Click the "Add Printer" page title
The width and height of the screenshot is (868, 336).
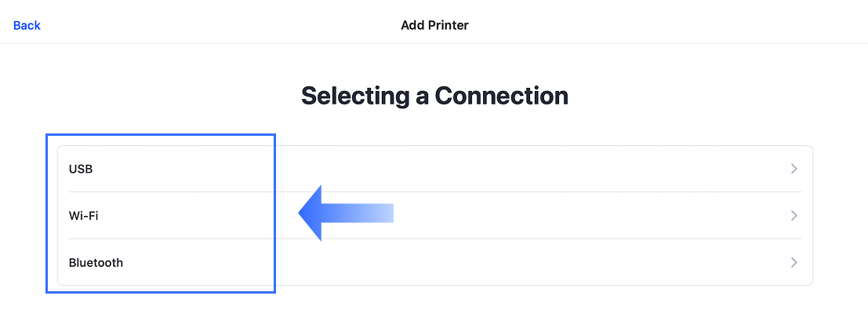coord(434,25)
